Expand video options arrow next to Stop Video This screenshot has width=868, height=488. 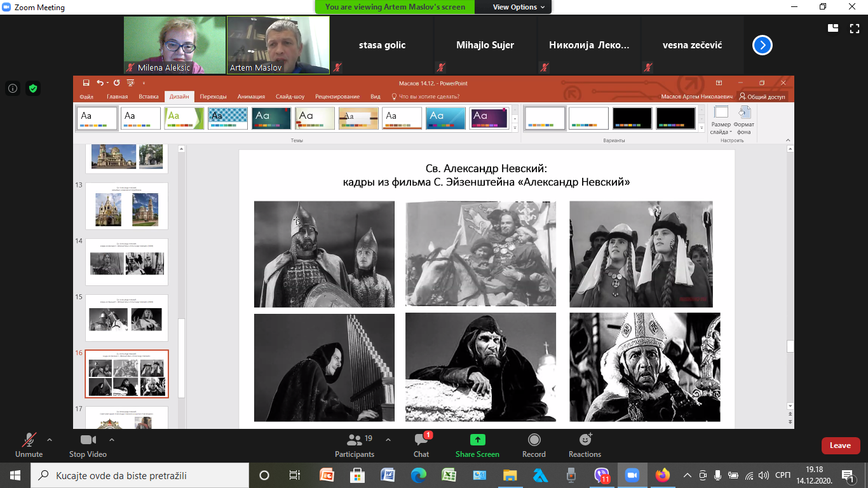[112, 439]
